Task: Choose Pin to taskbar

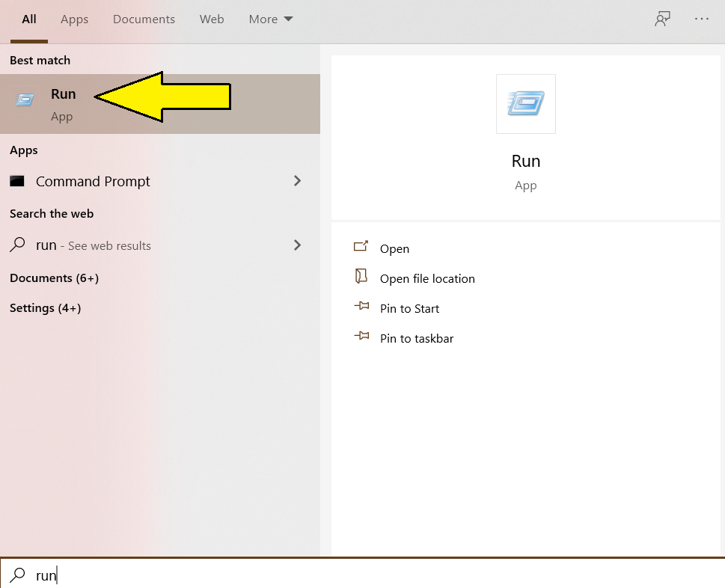Action: tap(417, 339)
